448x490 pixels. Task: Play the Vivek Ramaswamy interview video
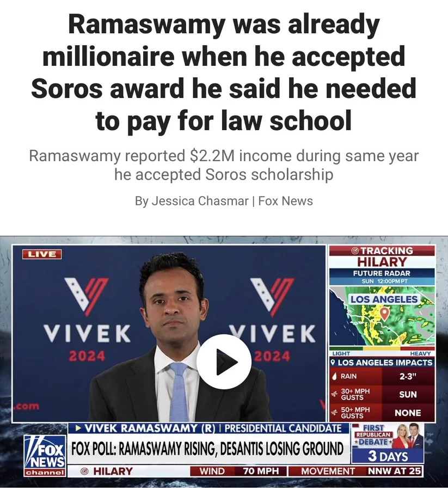[x=224, y=362]
